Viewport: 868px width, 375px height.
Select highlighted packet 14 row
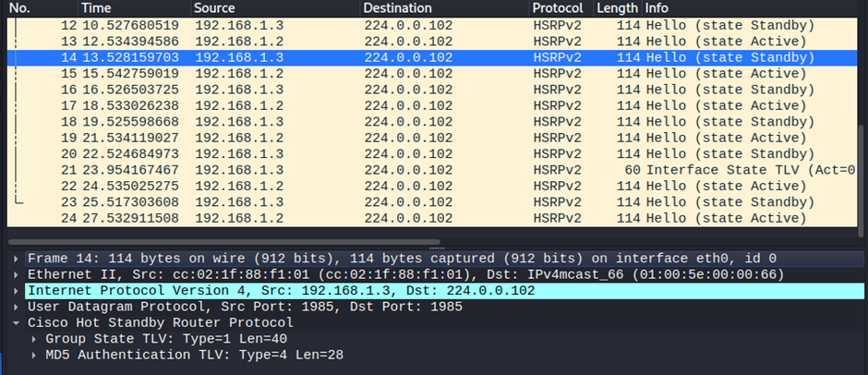click(432, 57)
